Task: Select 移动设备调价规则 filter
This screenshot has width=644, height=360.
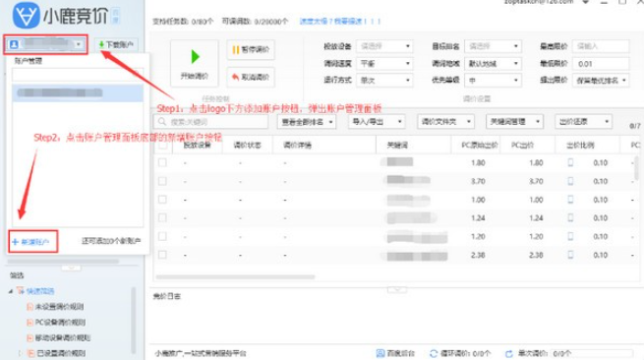Action: tap(62, 337)
